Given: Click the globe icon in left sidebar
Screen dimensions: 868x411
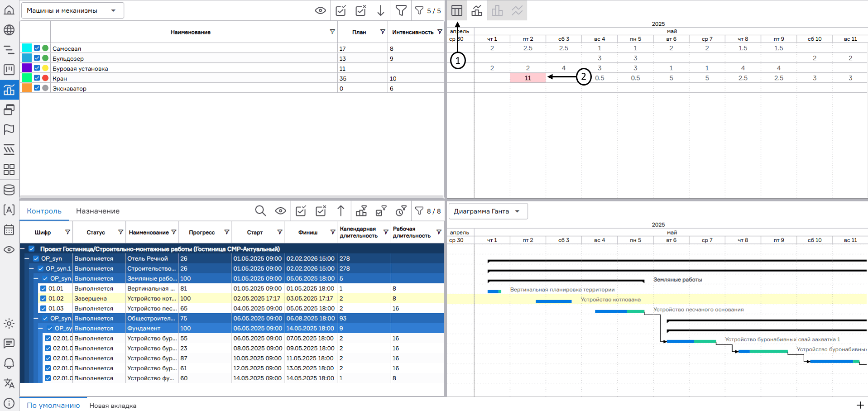Looking at the screenshot, I should [x=9, y=30].
